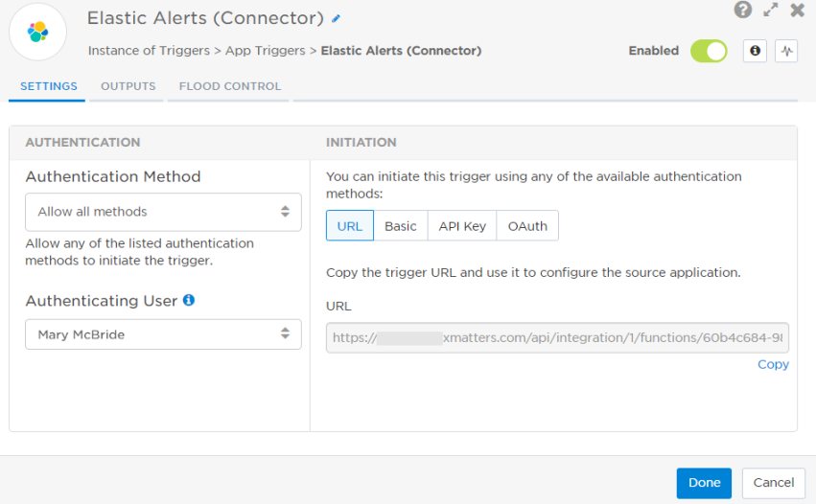
Task: Select the URL authentication option
Action: [350, 226]
